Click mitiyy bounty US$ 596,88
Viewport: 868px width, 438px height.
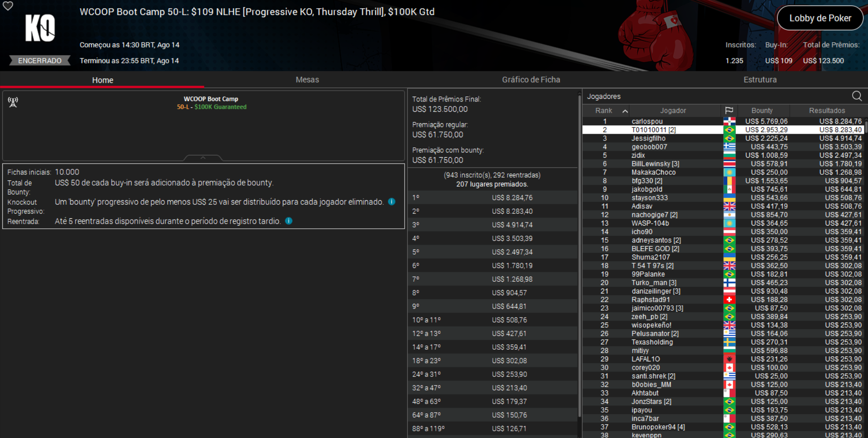tap(769, 351)
